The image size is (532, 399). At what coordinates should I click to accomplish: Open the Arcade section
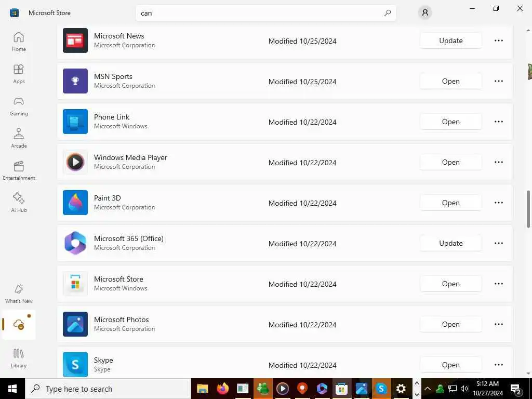pos(19,138)
